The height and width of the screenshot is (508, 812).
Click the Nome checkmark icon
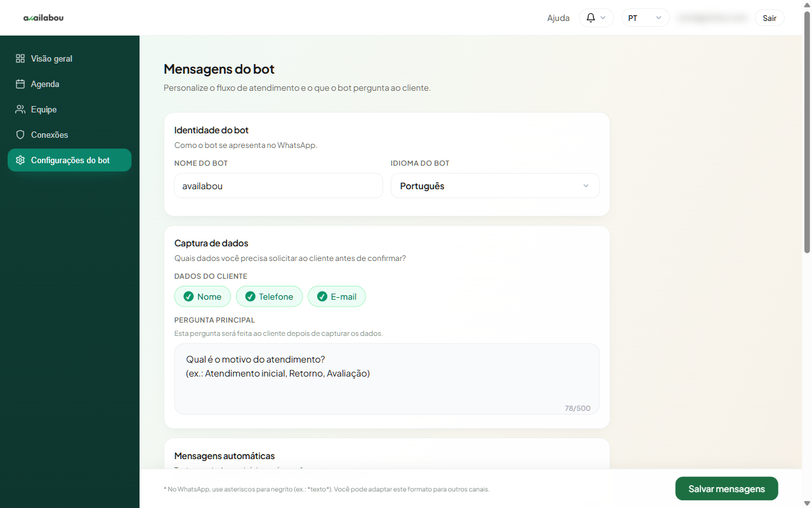[188, 297]
